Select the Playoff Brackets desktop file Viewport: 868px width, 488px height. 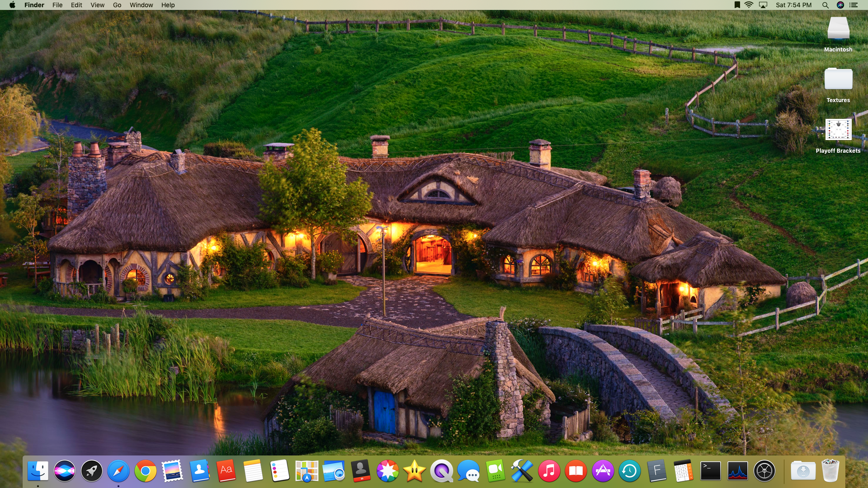838,131
